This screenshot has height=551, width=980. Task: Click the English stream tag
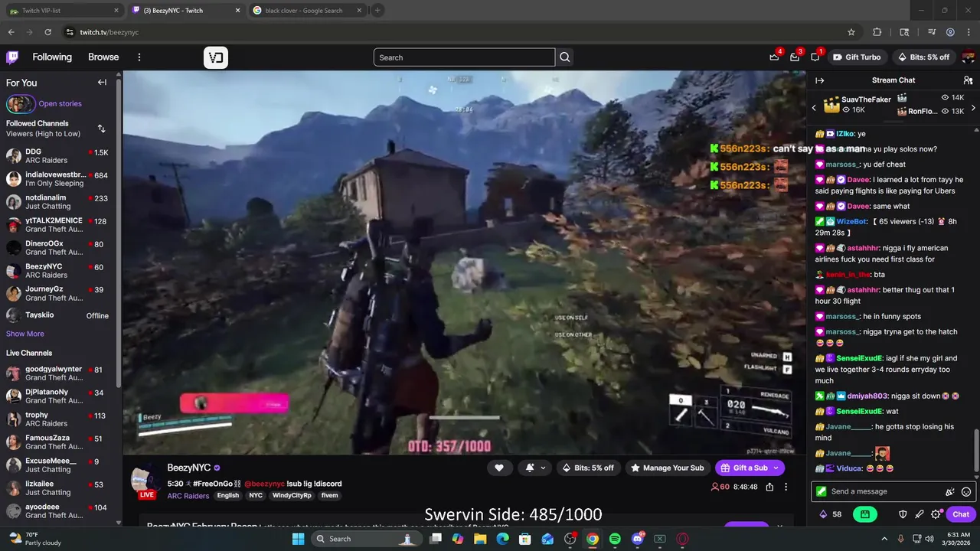pyautogui.click(x=228, y=496)
